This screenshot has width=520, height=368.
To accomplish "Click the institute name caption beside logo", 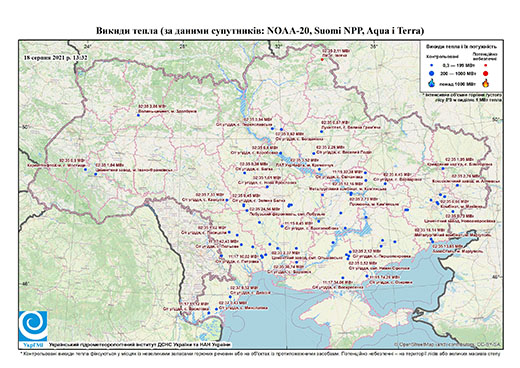I will pyautogui.click(x=139, y=344).
